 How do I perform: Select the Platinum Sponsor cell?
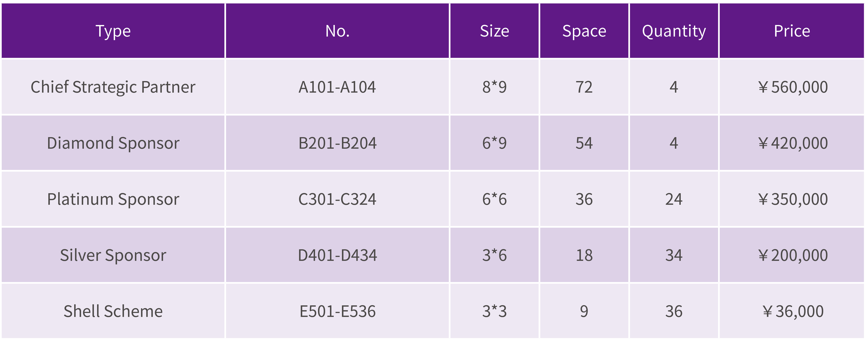pyautogui.click(x=113, y=199)
